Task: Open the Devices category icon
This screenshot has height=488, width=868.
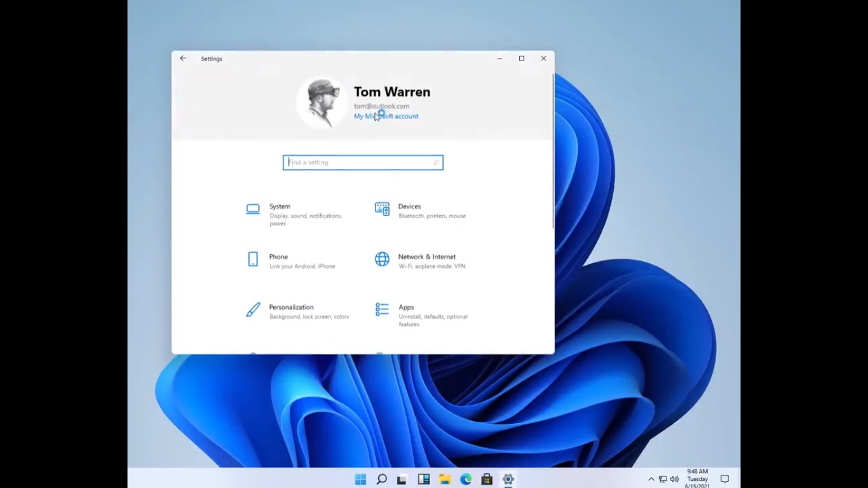Action: pos(382,209)
